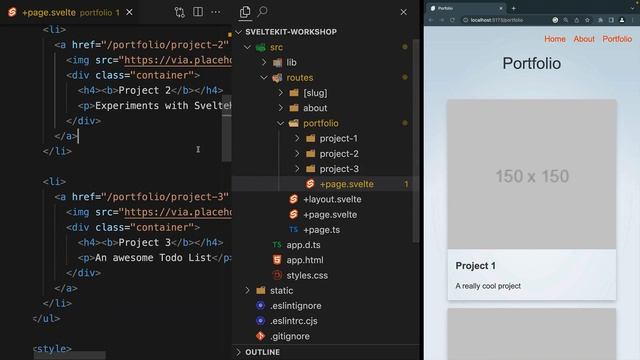The width and height of the screenshot is (640, 360).
Task: Expand the lib folder
Action: (x=264, y=62)
